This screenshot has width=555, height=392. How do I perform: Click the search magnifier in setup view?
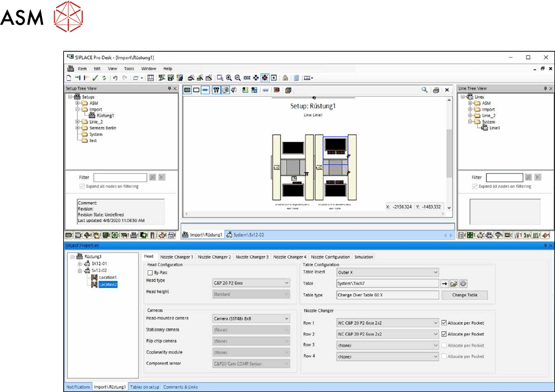point(425,90)
